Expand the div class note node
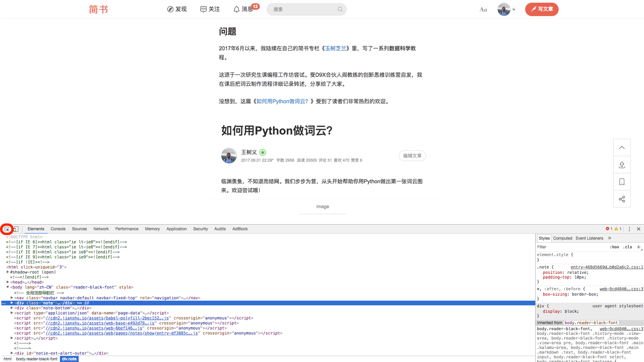 12,303
